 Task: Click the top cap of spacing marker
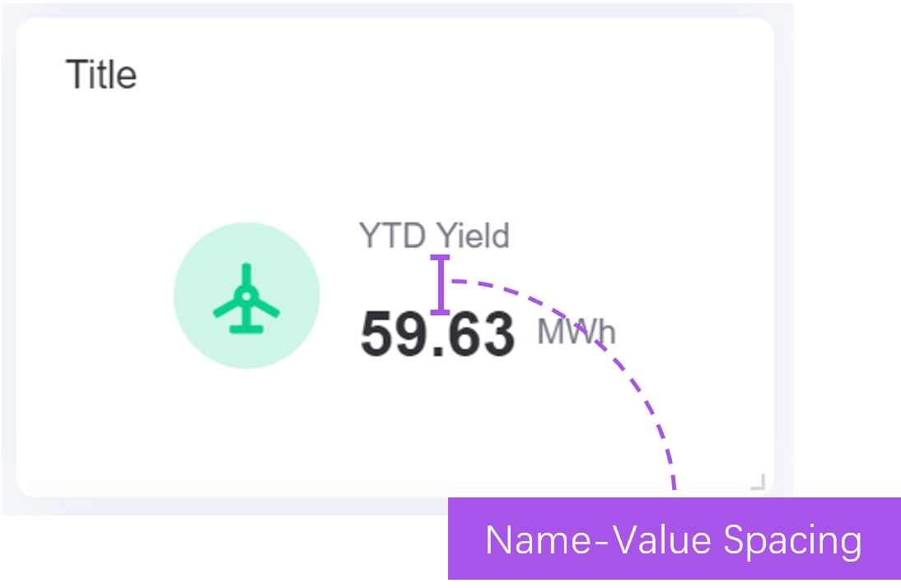click(x=441, y=259)
